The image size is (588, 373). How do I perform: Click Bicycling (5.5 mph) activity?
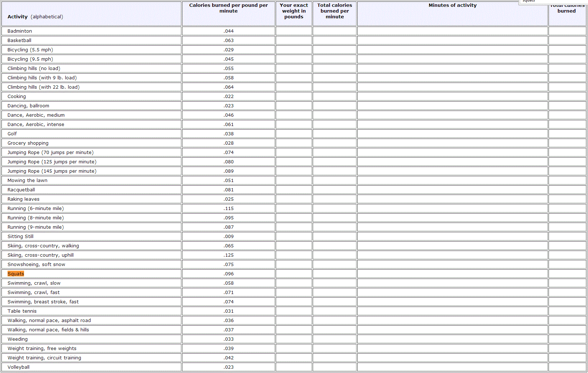pos(30,50)
